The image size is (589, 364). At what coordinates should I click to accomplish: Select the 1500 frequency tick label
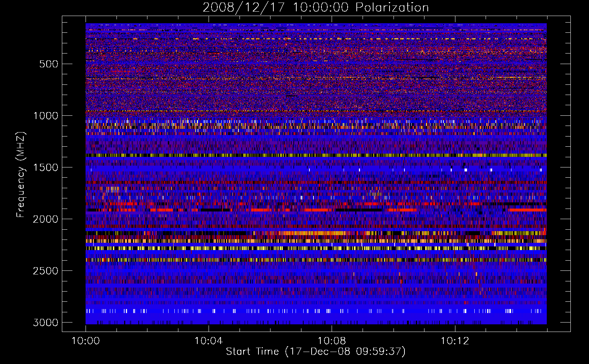[x=46, y=167]
